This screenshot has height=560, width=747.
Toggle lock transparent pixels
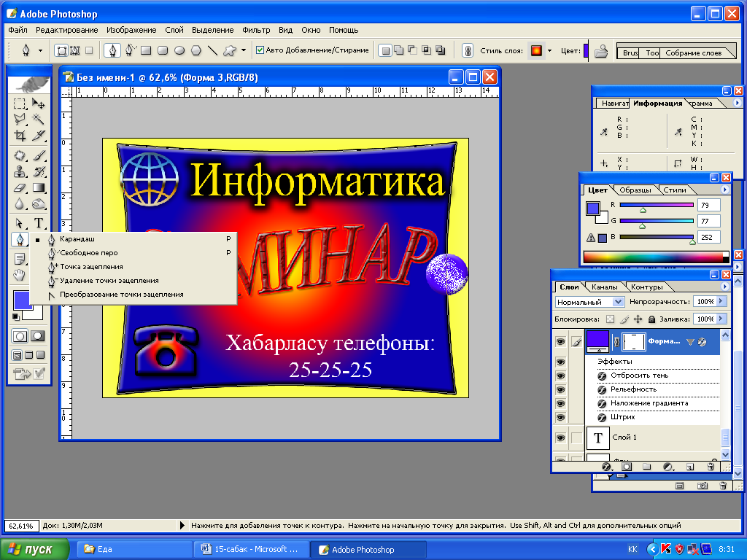pyautogui.click(x=611, y=319)
